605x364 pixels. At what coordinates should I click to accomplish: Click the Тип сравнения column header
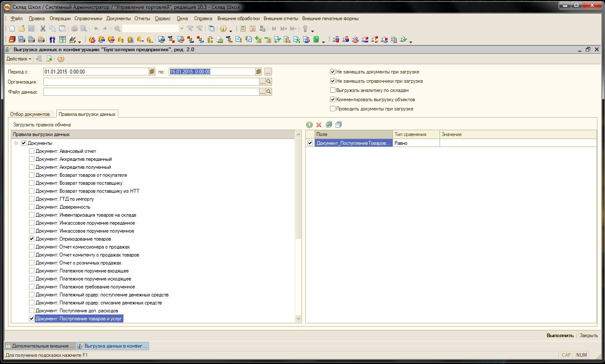[x=416, y=134]
